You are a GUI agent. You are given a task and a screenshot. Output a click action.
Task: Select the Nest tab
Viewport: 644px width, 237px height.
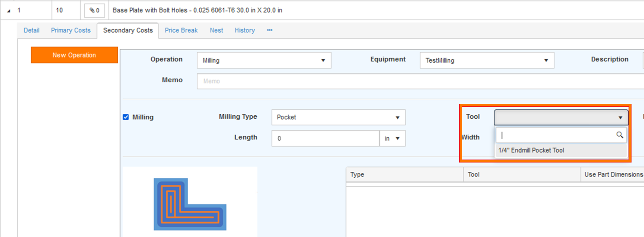(x=216, y=30)
